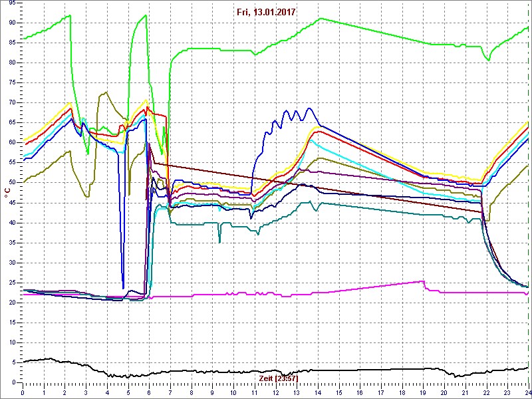Click hour label 21 on time axis
532x399 pixels.
pos(465,392)
